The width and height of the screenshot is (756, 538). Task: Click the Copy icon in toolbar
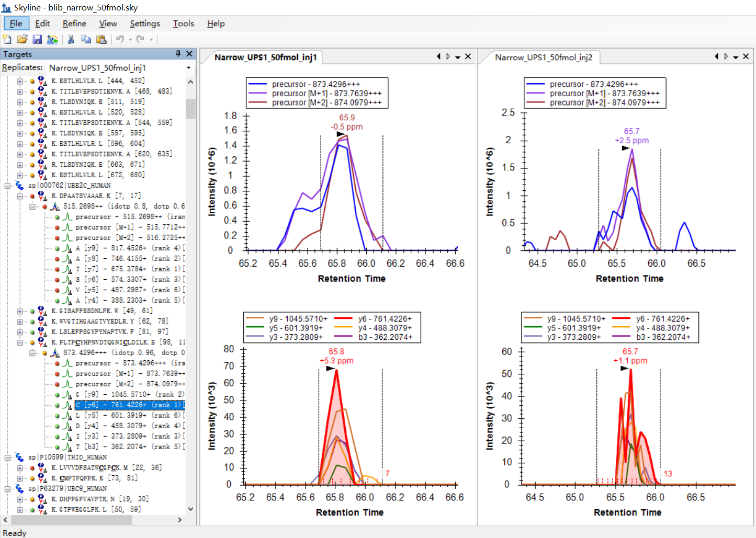pyautogui.click(x=86, y=39)
